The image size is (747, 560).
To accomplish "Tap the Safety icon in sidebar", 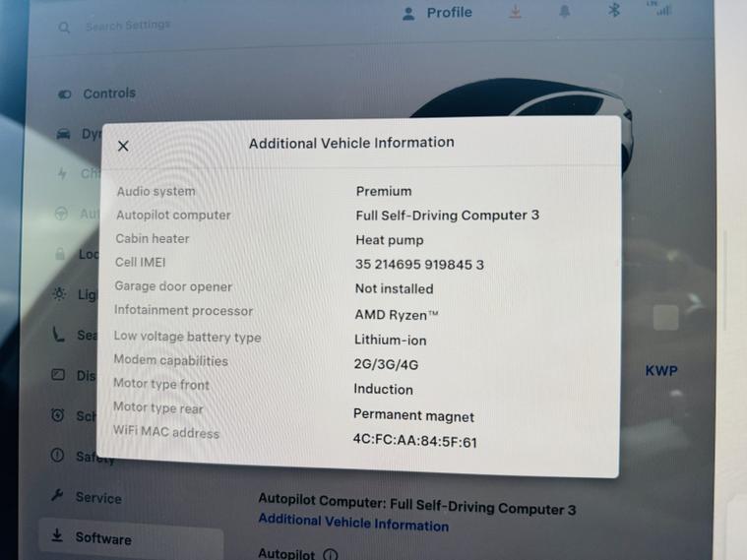I will tap(57, 457).
